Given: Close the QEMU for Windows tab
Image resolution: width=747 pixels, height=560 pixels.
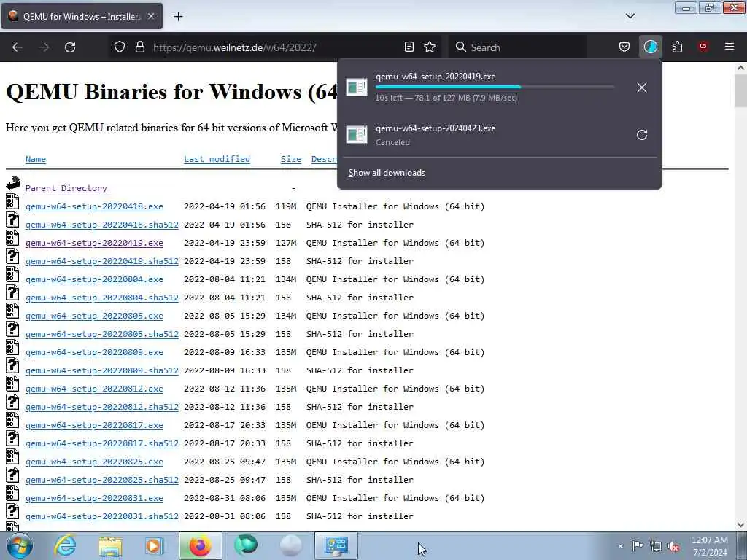Looking at the screenshot, I should click(x=151, y=16).
